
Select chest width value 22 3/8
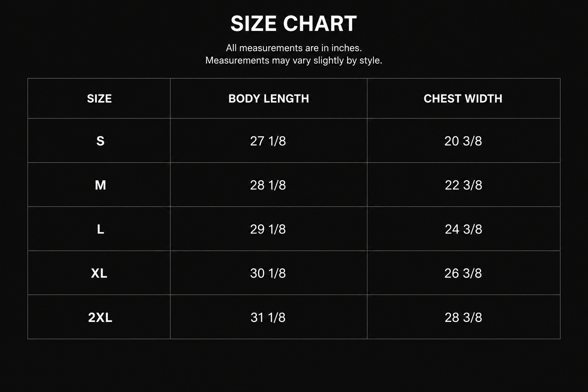(x=463, y=185)
